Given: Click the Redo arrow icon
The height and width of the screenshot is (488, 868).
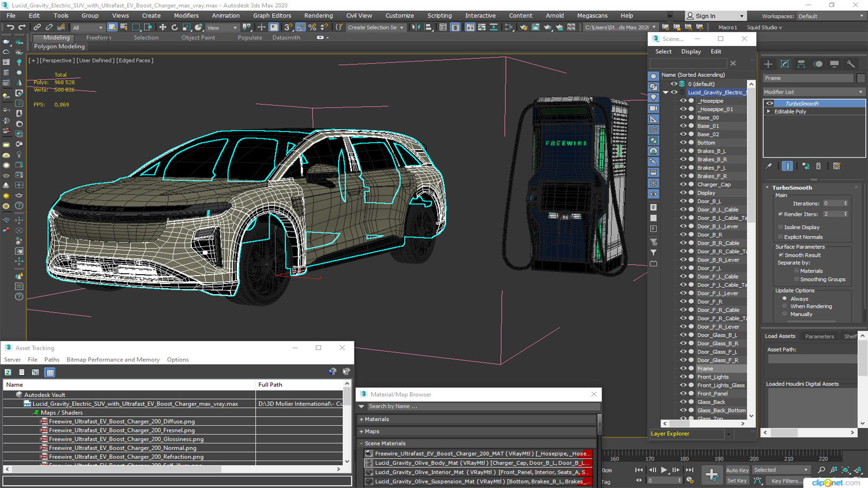Looking at the screenshot, I should [21, 27].
